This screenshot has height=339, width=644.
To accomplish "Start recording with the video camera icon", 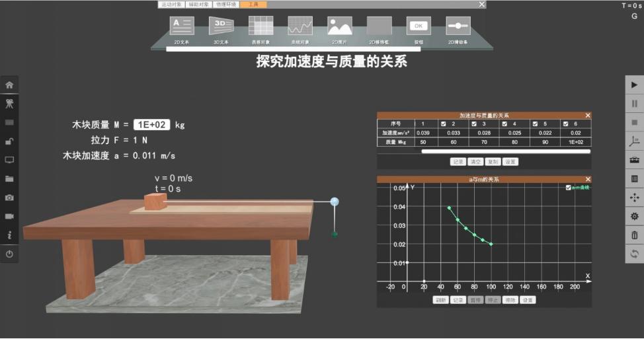I will [9, 216].
